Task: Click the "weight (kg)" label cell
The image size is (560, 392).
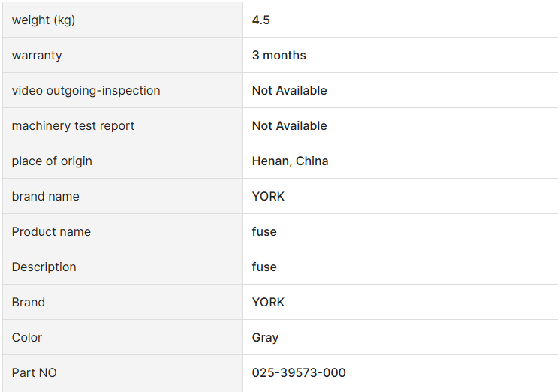Action: click(x=44, y=20)
